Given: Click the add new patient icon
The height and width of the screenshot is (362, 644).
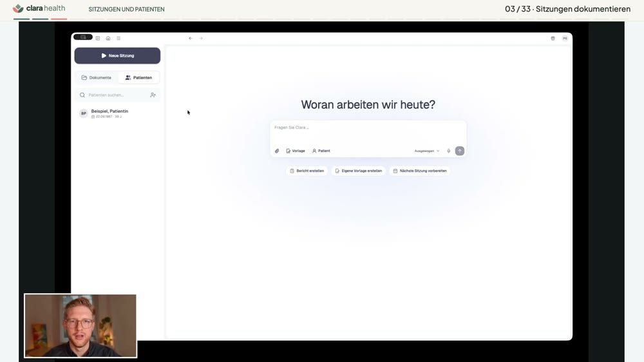Looking at the screenshot, I should 153,95.
